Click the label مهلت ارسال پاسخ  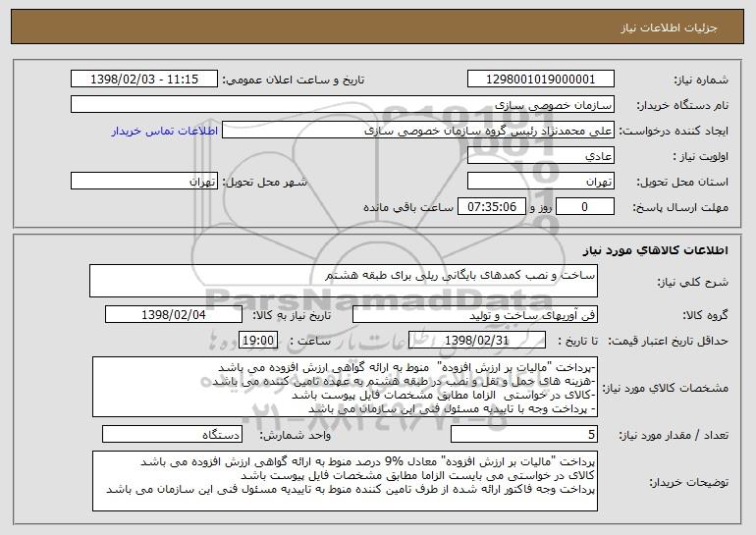(680, 208)
